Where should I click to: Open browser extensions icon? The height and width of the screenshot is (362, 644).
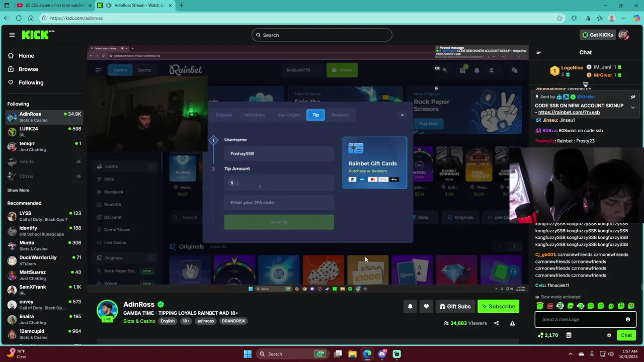(574, 18)
